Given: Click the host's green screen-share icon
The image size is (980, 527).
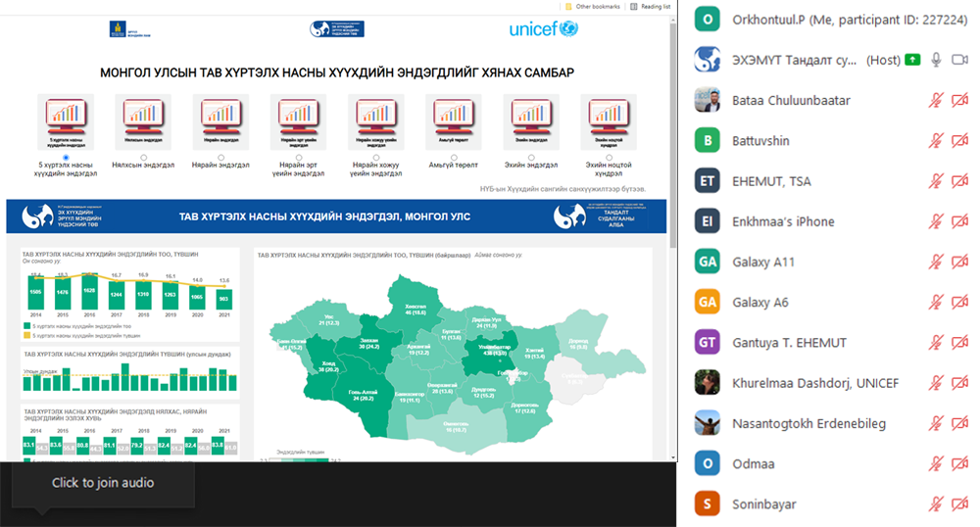Looking at the screenshot, I should (912, 60).
